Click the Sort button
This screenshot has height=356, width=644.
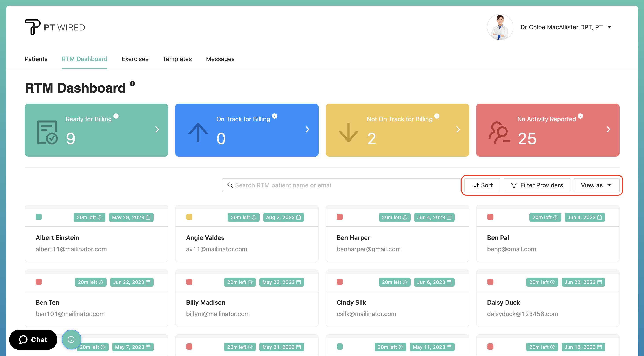pos(482,185)
